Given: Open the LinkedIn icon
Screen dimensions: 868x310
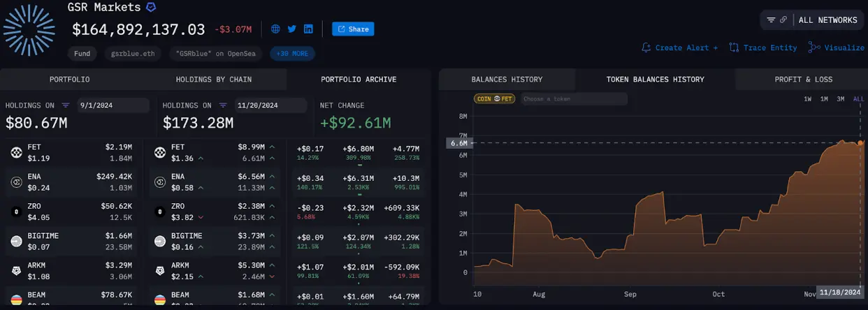Looking at the screenshot, I should 308,29.
